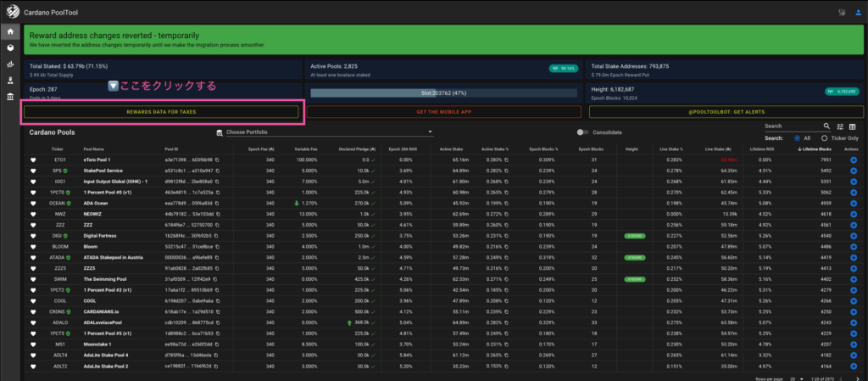The width and height of the screenshot is (868, 381).
Task: Click the ZZZ5 pool name
Action: [x=89, y=269]
